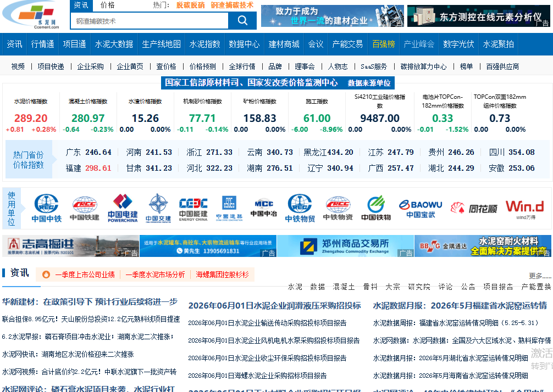Open the 广东 246.64 province price index
This screenshot has height=392, width=553.
click(x=89, y=152)
